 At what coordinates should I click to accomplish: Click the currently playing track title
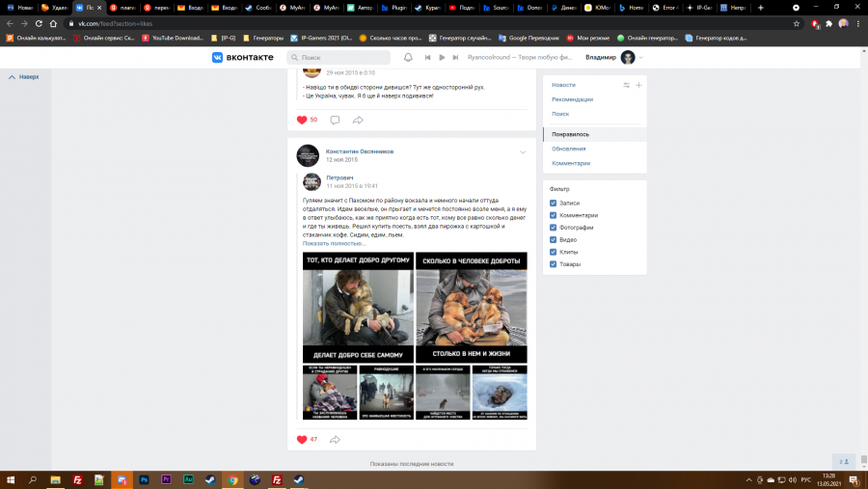520,57
